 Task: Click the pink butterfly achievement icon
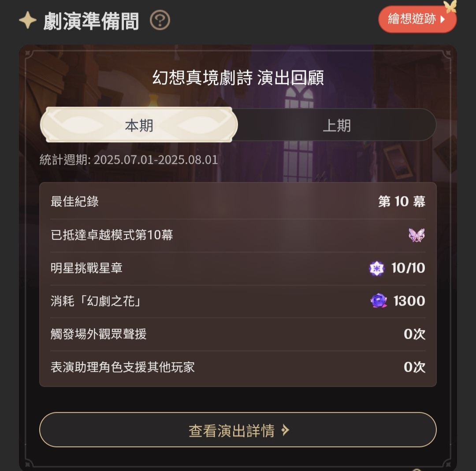[x=416, y=235]
